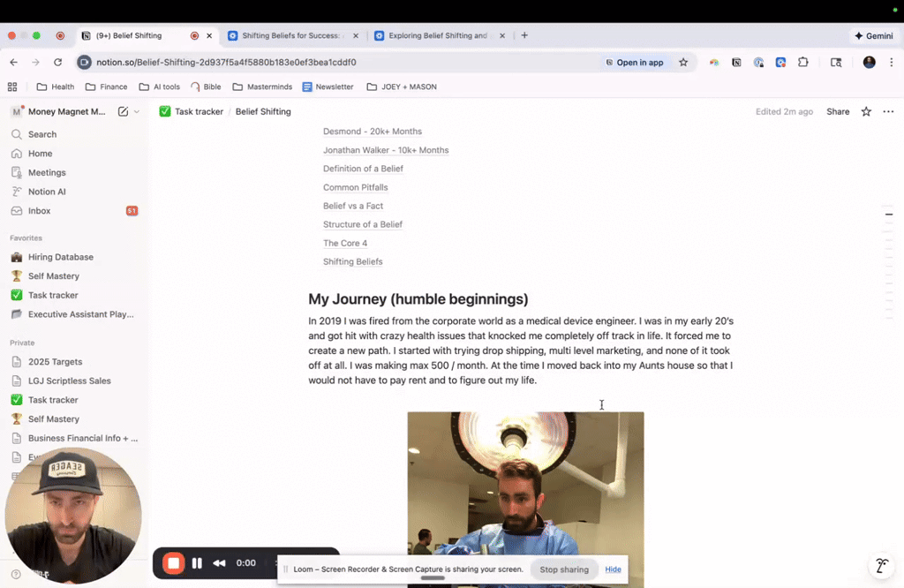Open the Newsletter bookmark

[328, 87]
